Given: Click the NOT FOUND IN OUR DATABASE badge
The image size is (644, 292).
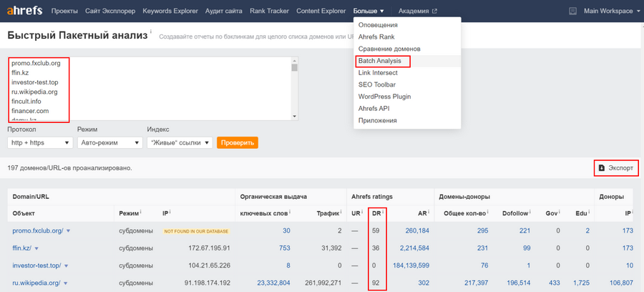Looking at the screenshot, I should [x=196, y=231].
